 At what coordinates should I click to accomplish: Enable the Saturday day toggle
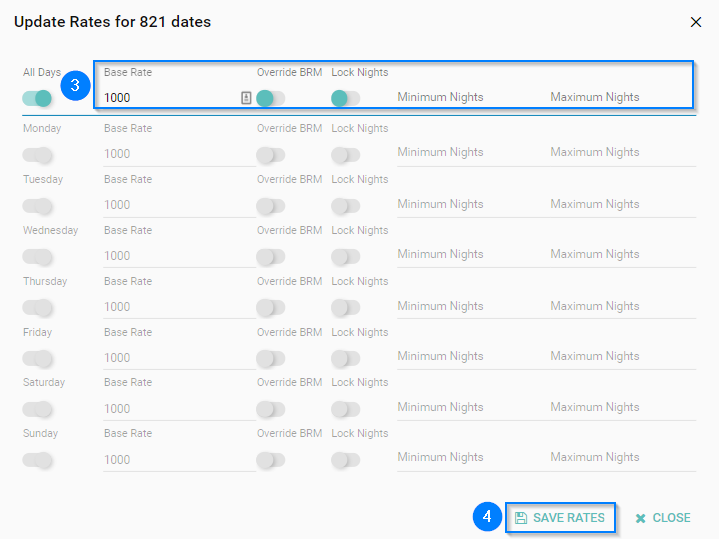pyautogui.click(x=38, y=409)
